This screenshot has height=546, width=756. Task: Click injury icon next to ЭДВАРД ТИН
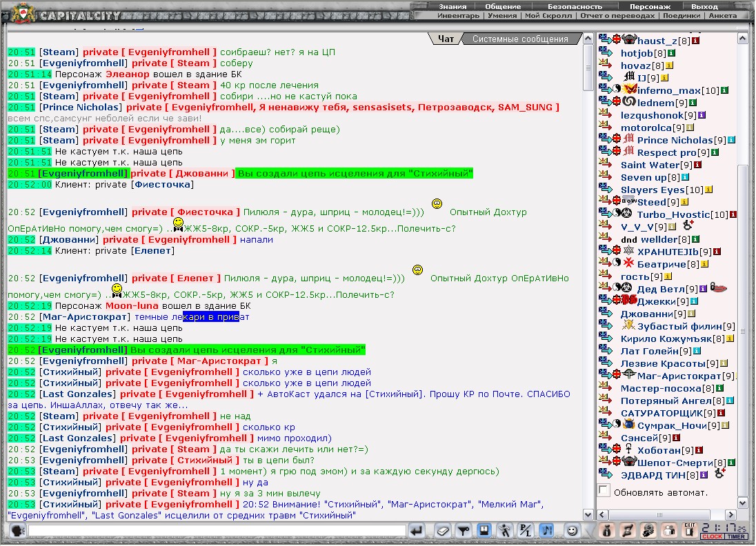(720, 474)
